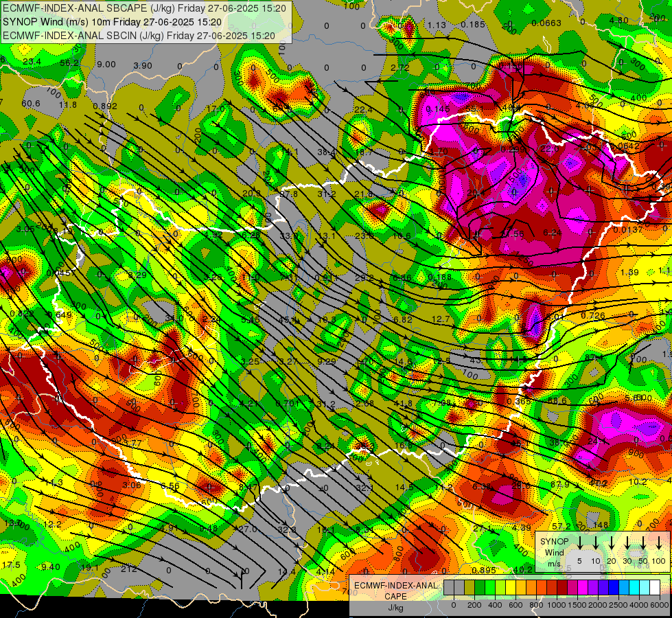Click the 0.145 value on the map
672x618 pixels.
(438, 109)
